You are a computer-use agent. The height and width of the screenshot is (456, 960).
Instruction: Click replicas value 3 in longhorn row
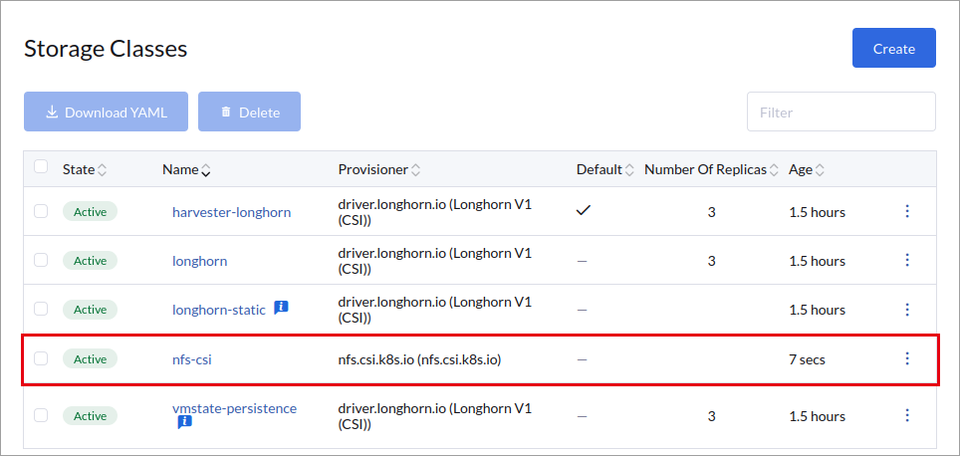[711, 261]
